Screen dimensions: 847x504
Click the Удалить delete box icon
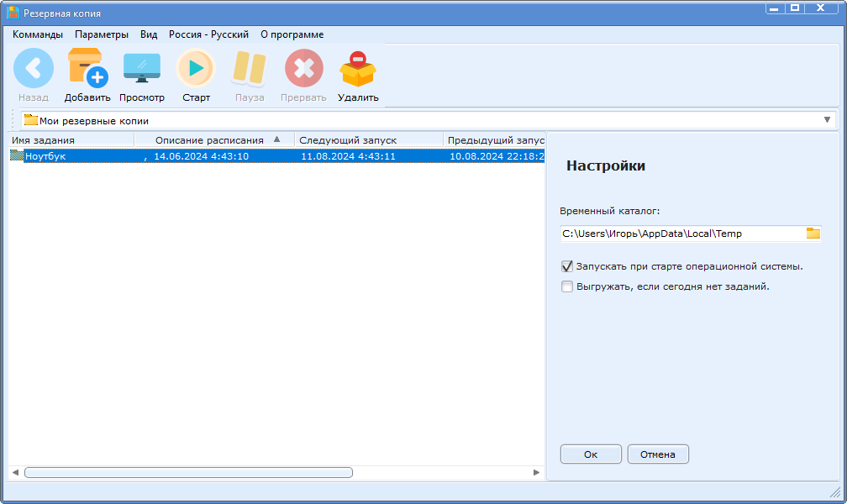point(358,69)
